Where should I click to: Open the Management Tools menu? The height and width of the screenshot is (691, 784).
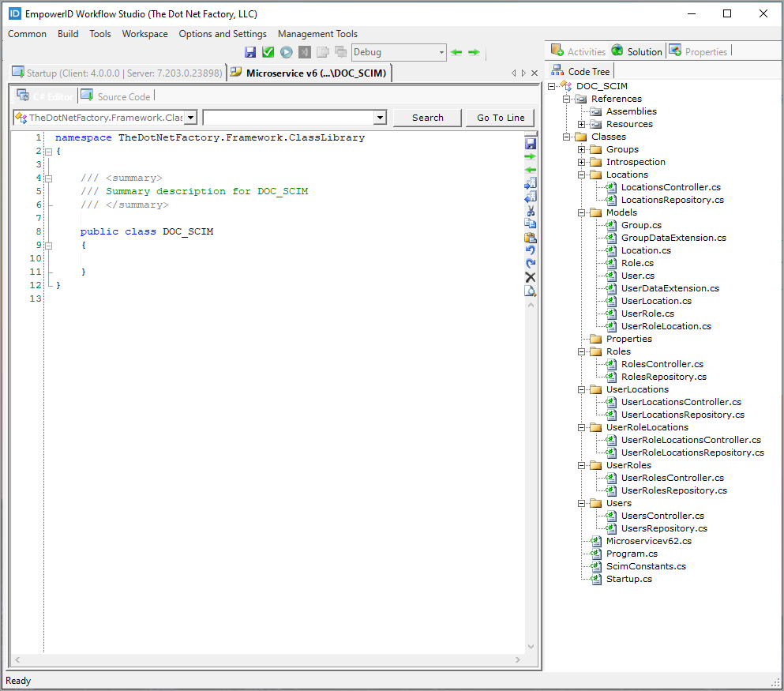pyautogui.click(x=317, y=34)
